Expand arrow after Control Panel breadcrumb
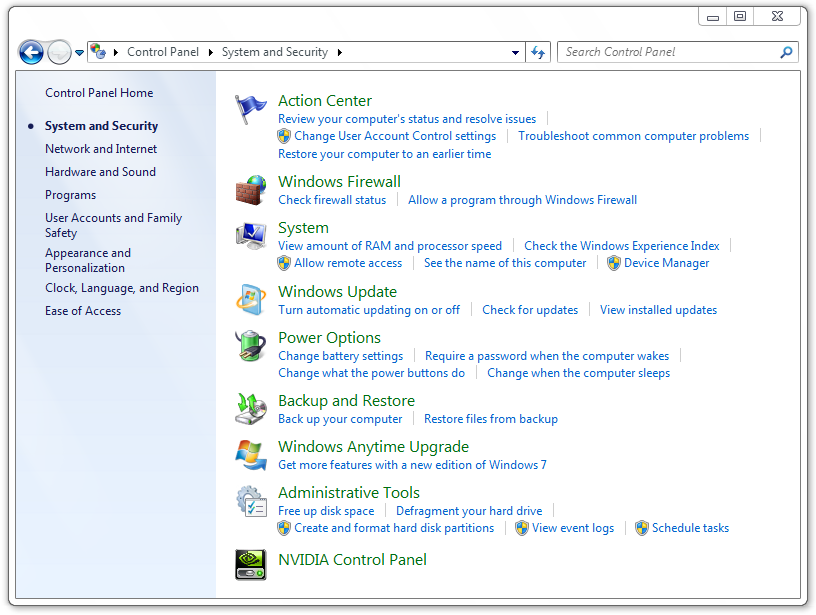Viewport: 816px width, 615px height. tap(211, 52)
